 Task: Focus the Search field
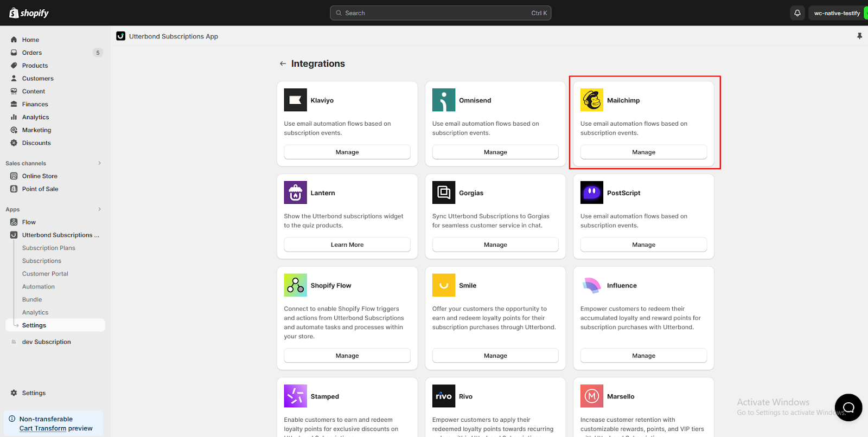click(x=441, y=13)
